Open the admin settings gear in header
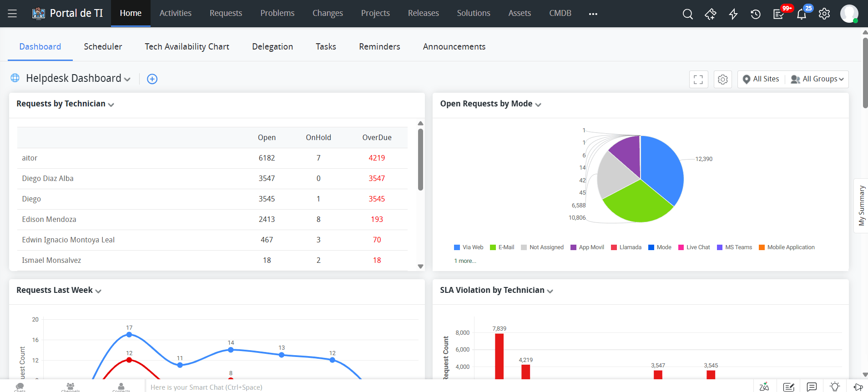Screen dimensions: 868x392 coord(824,14)
